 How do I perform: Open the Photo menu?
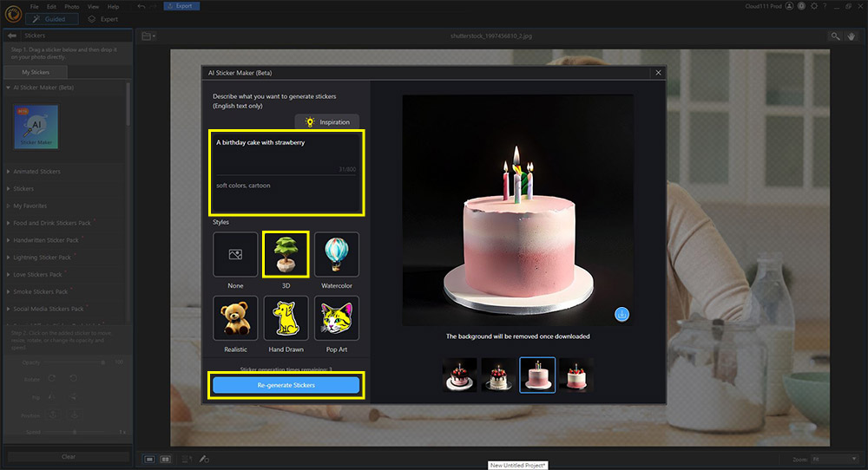click(x=71, y=7)
